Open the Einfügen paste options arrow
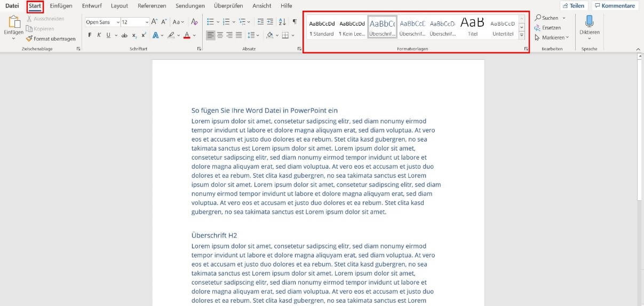Screen dimensions: 644x306 (13, 38)
